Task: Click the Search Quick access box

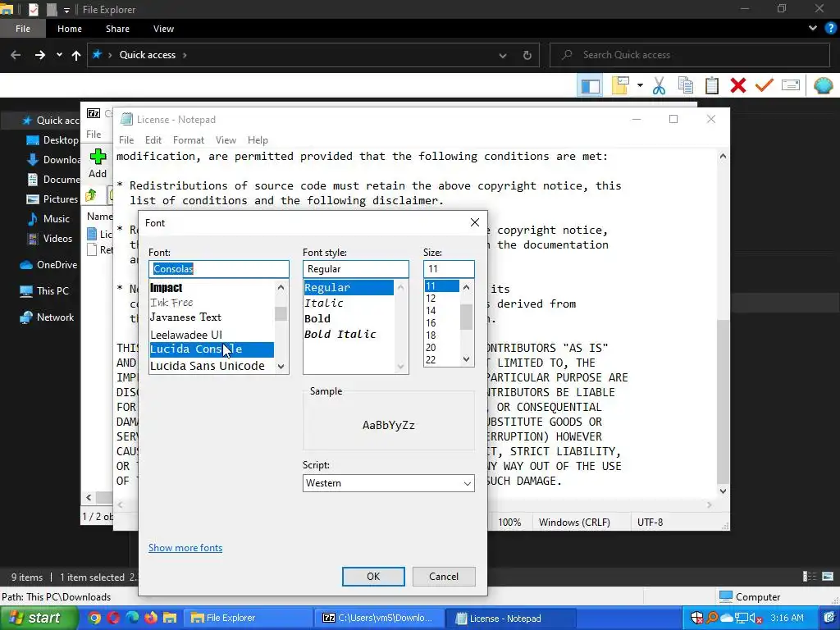Action: click(690, 55)
